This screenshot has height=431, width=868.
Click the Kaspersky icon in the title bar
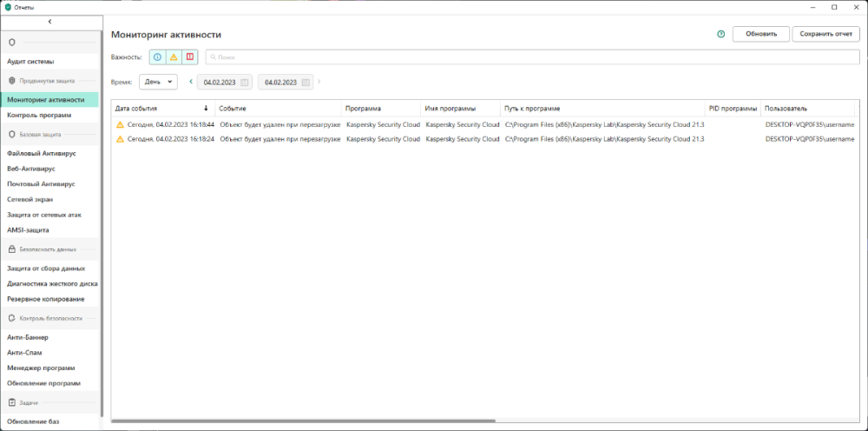pyautogui.click(x=8, y=7)
